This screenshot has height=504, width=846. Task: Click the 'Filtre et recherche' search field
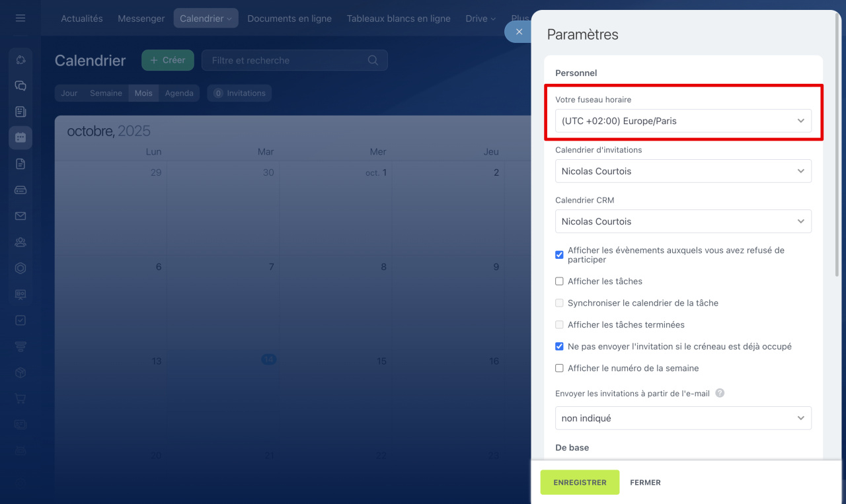tap(288, 60)
